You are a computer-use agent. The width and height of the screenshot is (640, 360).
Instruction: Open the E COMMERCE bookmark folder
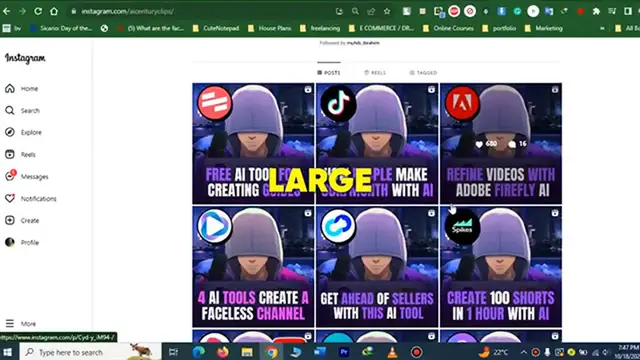(x=382, y=28)
